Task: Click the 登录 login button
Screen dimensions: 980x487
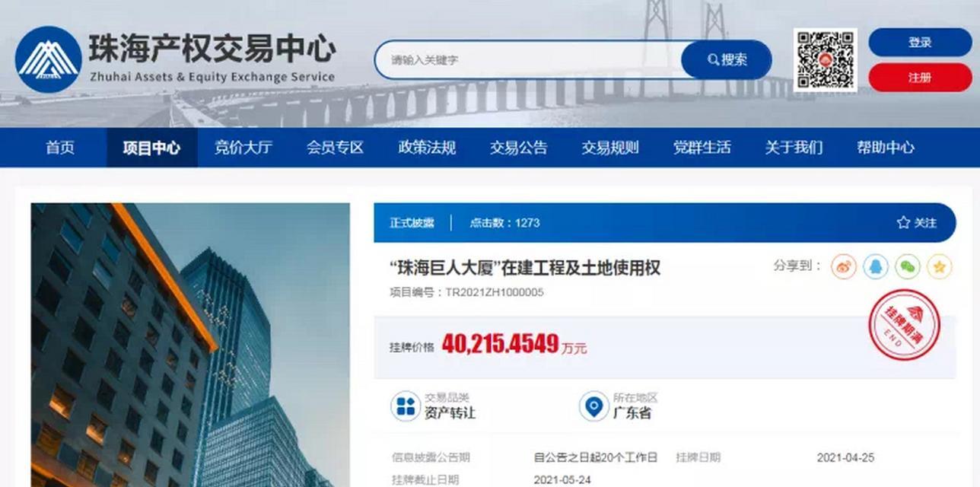Action: [x=920, y=43]
